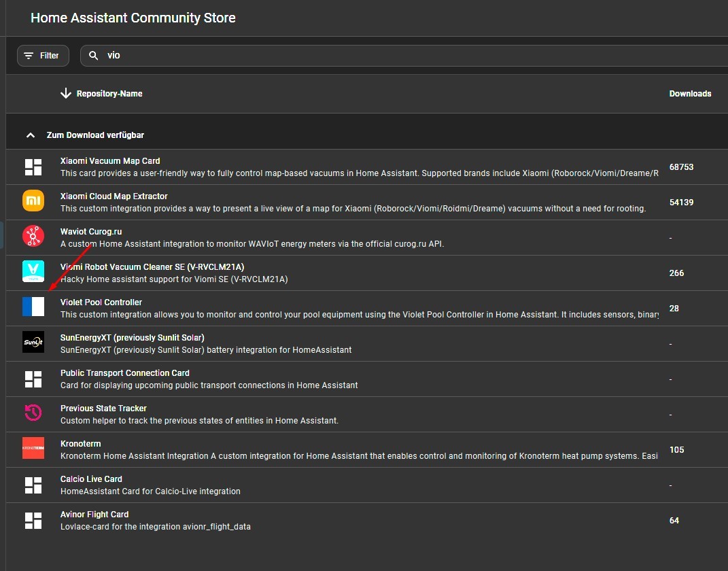This screenshot has height=571, width=728.
Task: Sort by the Downloads column header
Action: point(690,93)
